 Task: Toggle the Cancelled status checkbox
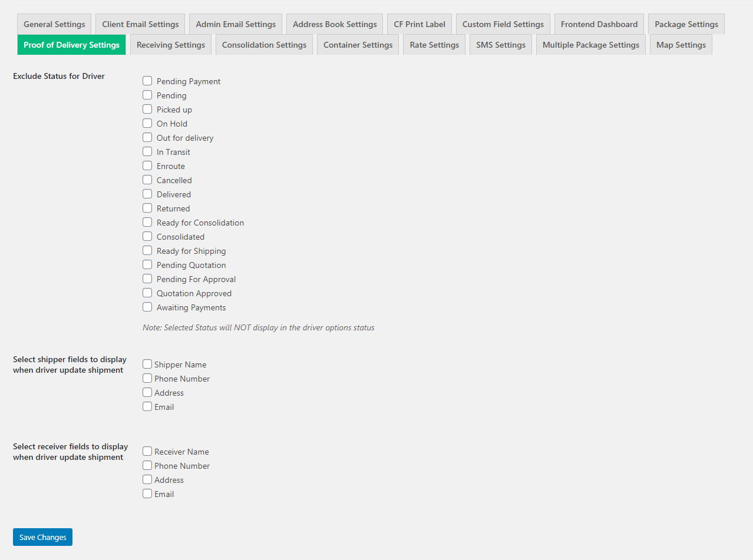tap(147, 180)
